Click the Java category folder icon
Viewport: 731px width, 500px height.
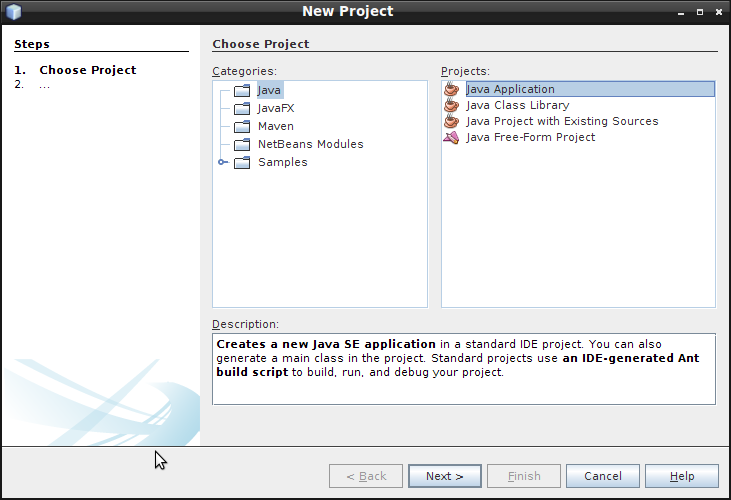(241, 90)
